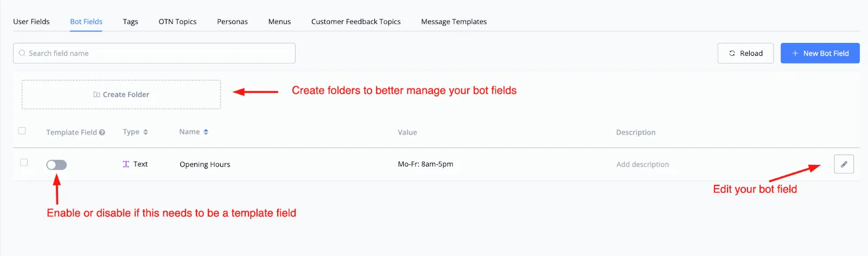
Task: Tick the checkbox for Opening Hours row
Action: pyautogui.click(x=24, y=162)
